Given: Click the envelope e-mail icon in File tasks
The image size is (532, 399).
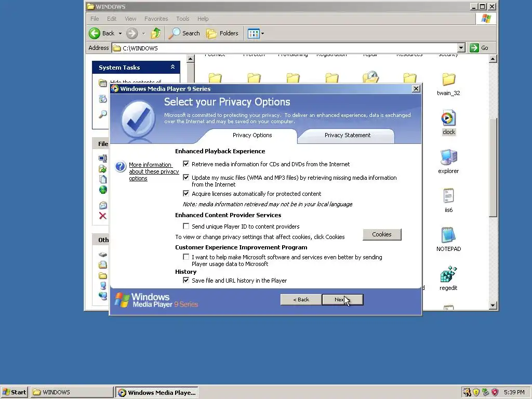Looking at the screenshot, I should [x=103, y=205].
